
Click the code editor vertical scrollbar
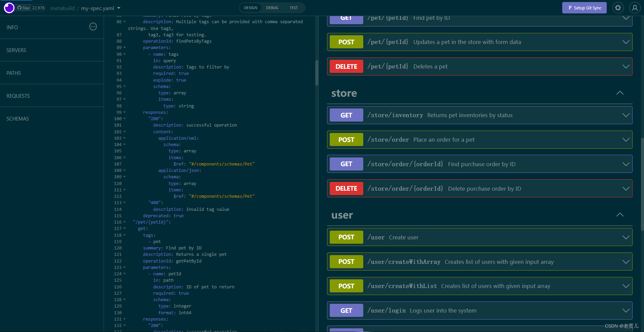[x=317, y=73]
